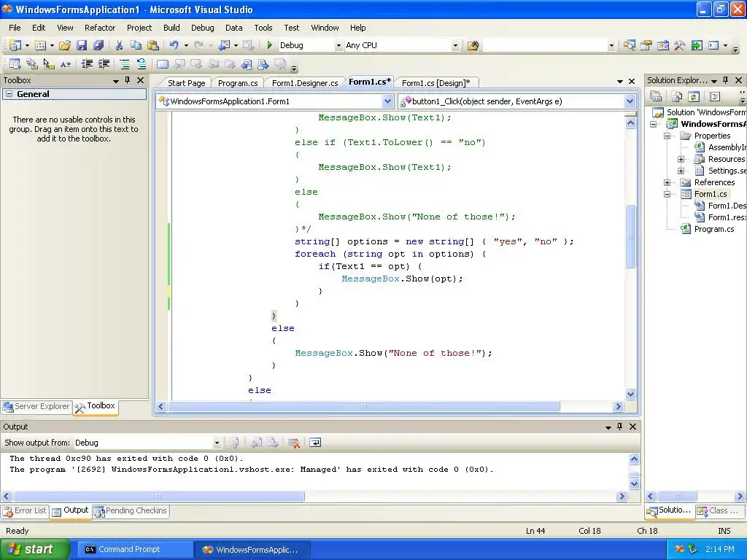Viewport: 747px width, 560px height.
Task: Expand the Resources node in Solution Explorer
Action: (681, 159)
